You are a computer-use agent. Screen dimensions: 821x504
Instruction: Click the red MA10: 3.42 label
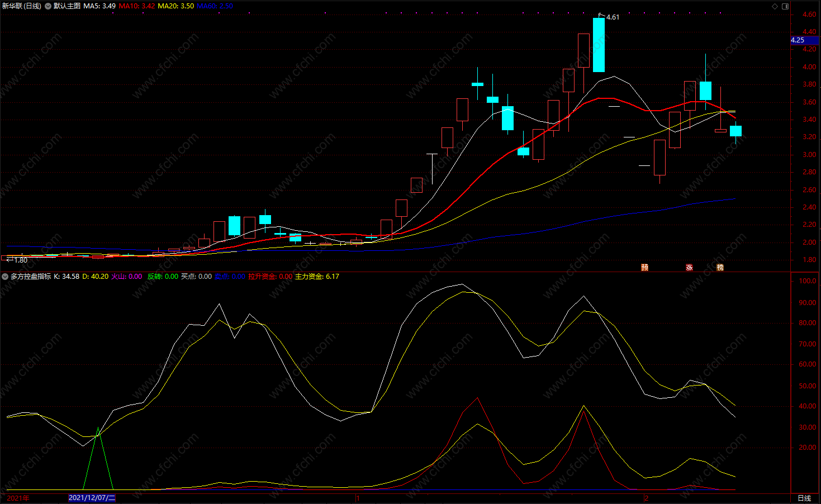(x=137, y=6)
